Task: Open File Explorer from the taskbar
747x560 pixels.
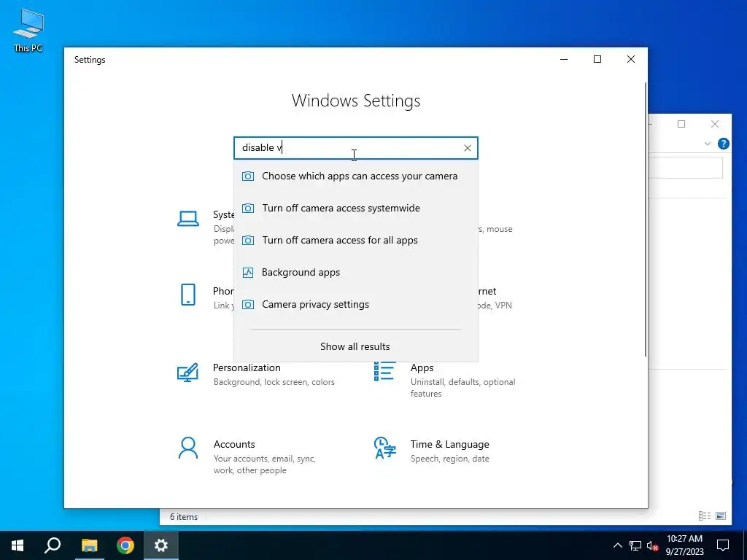Action: (x=89, y=545)
